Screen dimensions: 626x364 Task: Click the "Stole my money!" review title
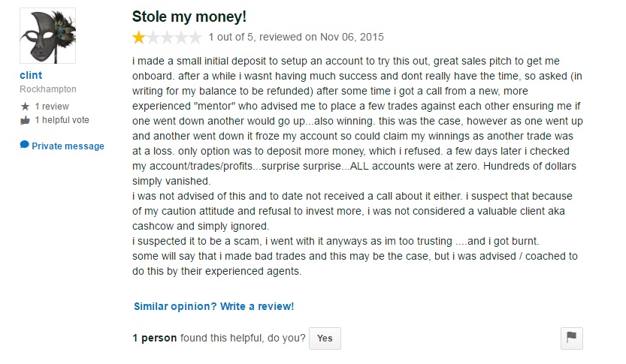point(189,16)
